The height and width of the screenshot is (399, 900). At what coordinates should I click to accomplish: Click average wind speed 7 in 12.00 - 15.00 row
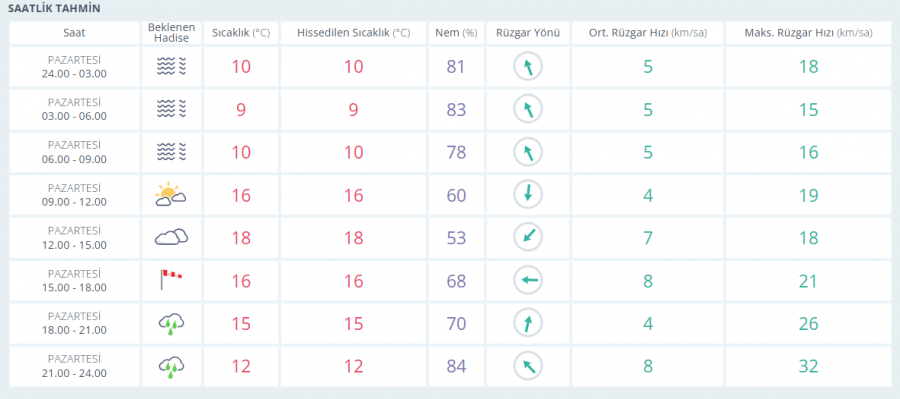pos(647,238)
